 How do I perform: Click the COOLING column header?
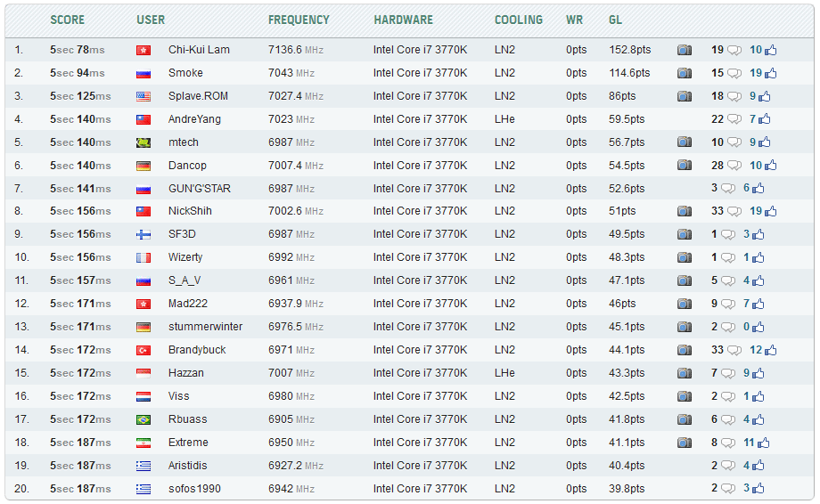[518, 20]
